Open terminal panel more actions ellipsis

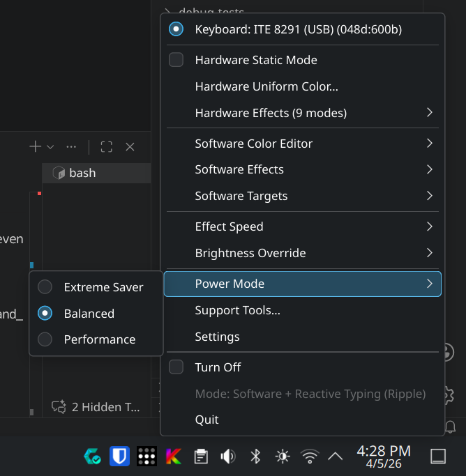[71, 147]
